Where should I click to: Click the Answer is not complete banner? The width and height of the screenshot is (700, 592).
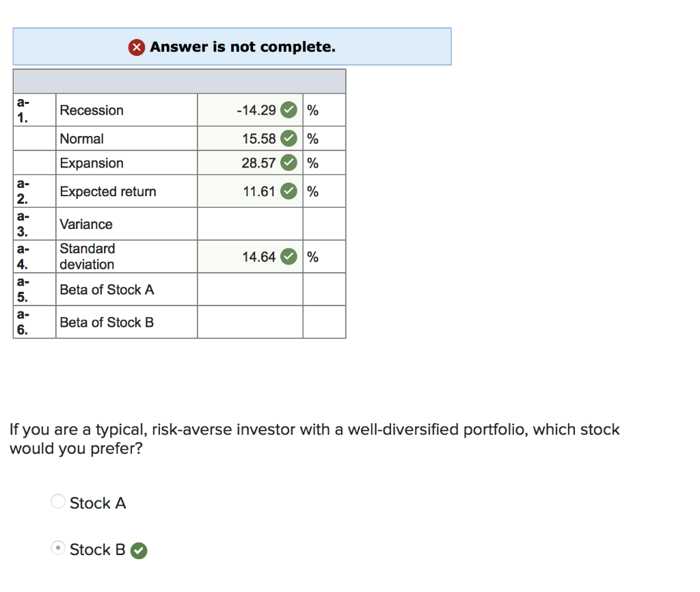(232, 46)
